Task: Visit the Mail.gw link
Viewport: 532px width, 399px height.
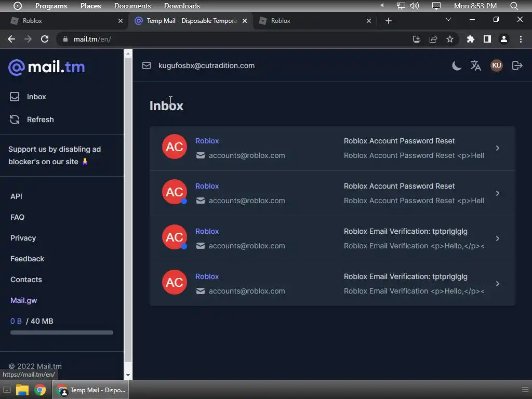Action: click(24, 300)
